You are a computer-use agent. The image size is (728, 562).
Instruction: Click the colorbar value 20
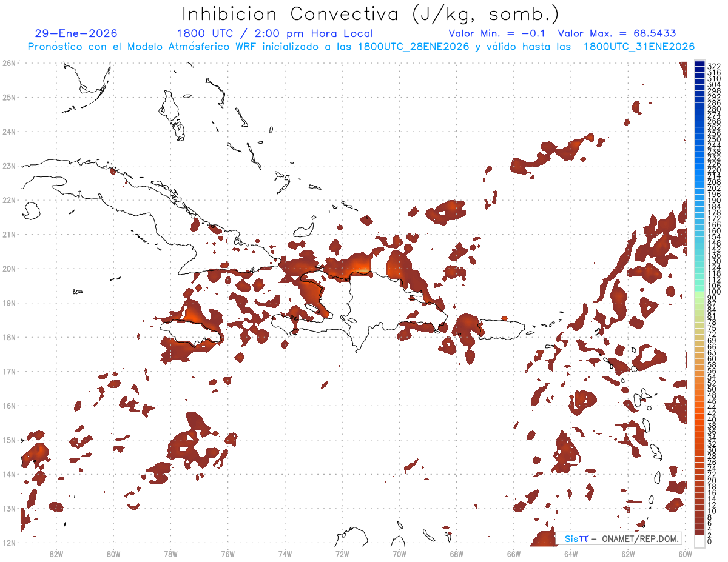[712, 480]
